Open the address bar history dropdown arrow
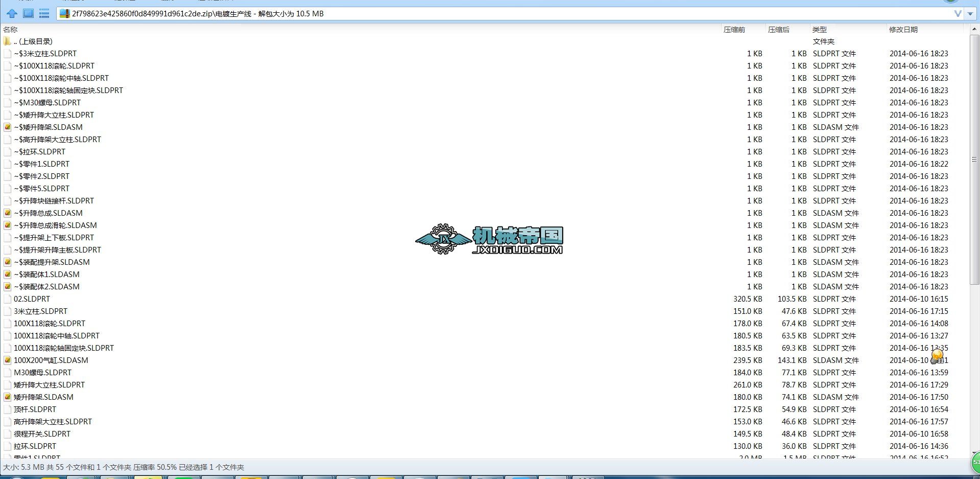The width and height of the screenshot is (980, 479). click(x=970, y=14)
